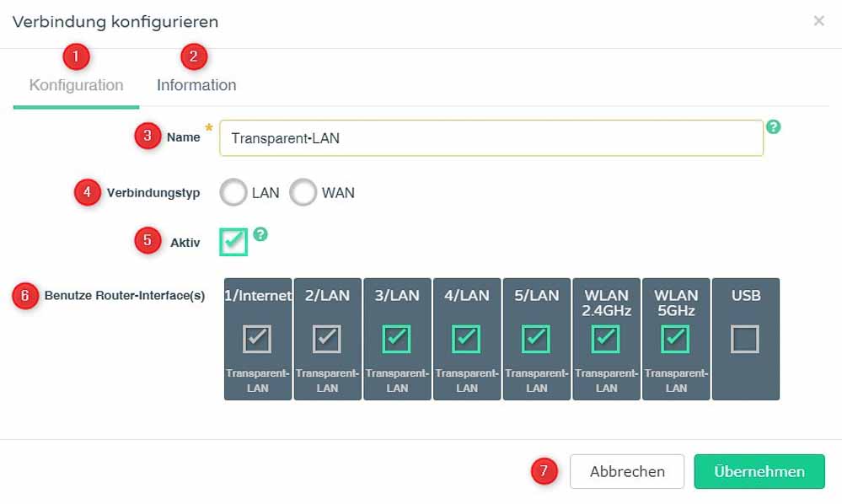Select LAN connection type
This screenshot has height=504, width=842.
click(233, 193)
